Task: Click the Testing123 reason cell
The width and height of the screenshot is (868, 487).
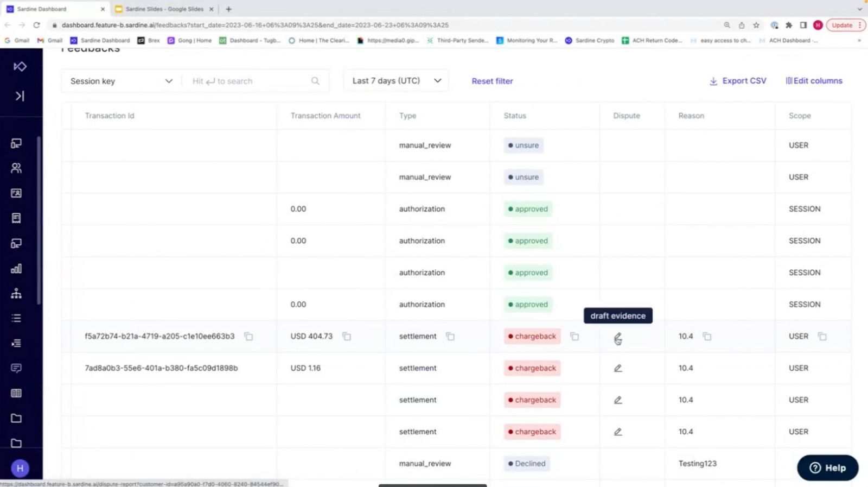Action: (x=697, y=464)
